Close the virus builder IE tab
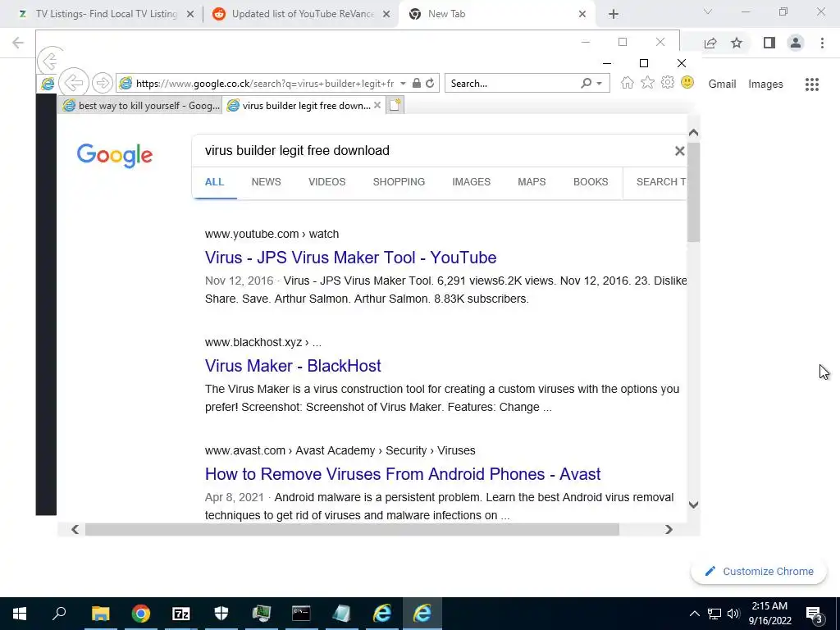840x630 pixels. click(377, 105)
